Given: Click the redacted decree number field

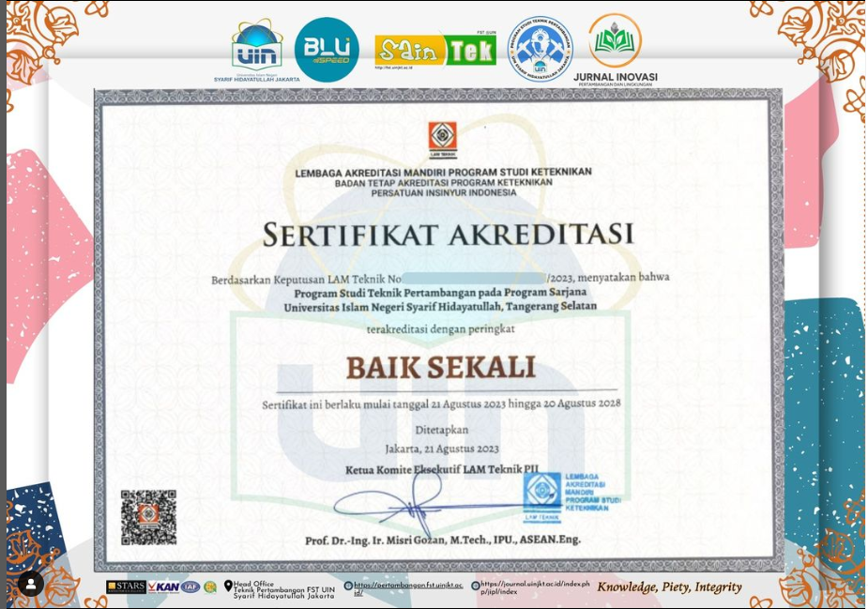Looking at the screenshot, I should point(475,278).
